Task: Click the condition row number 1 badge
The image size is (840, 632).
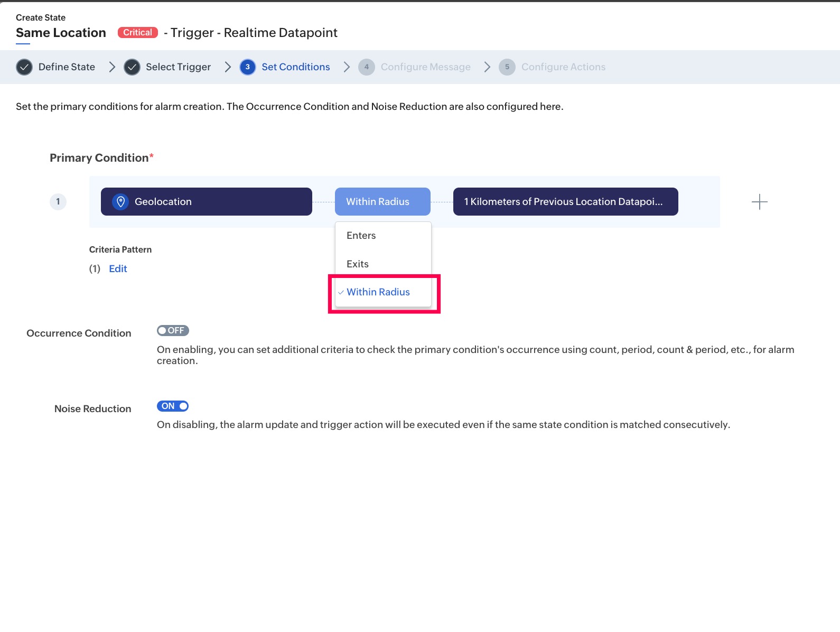Action: (x=58, y=202)
